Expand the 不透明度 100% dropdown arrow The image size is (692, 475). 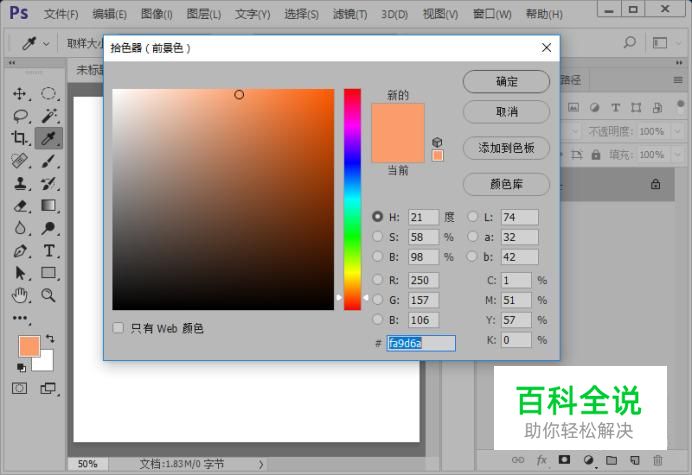point(677,131)
